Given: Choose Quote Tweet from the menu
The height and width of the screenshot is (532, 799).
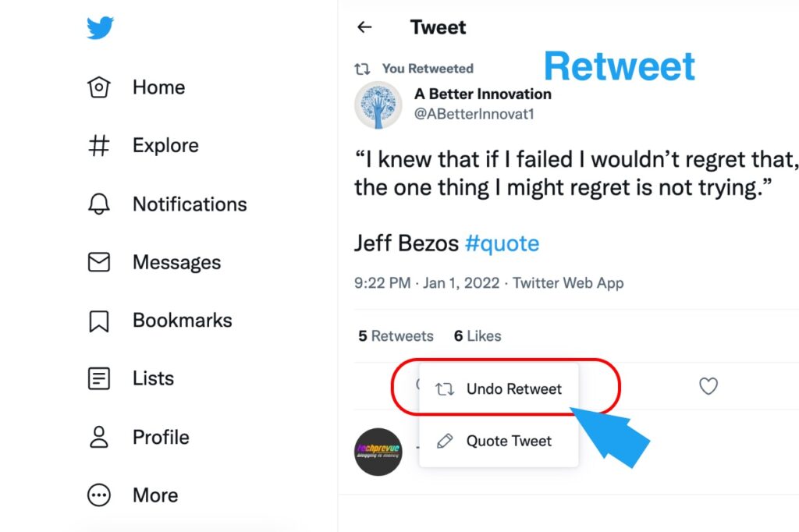Looking at the screenshot, I should (x=507, y=441).
